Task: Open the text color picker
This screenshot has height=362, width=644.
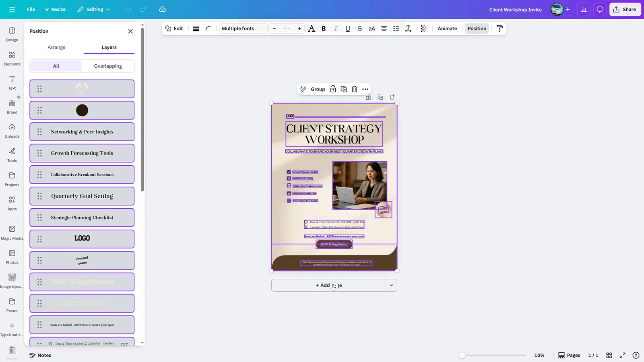Action: point(312,29)
